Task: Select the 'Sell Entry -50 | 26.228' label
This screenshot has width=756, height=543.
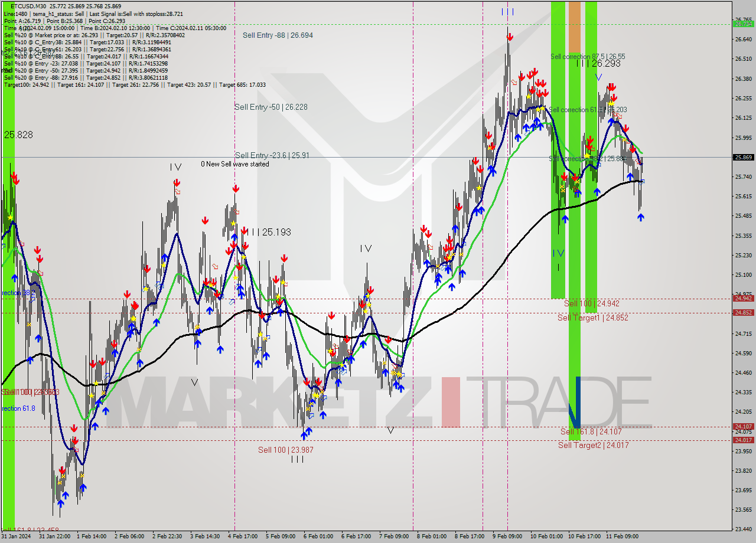Action: pyautogui.click(x=271, y=107)
